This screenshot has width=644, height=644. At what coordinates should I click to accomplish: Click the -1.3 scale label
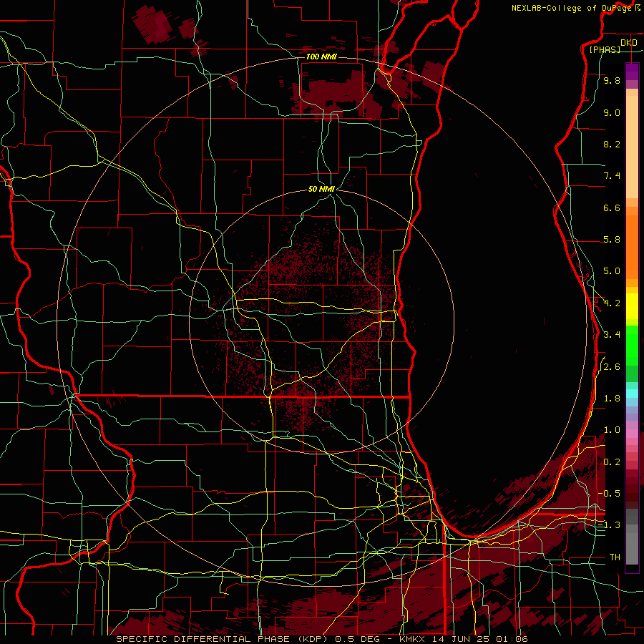609,525
